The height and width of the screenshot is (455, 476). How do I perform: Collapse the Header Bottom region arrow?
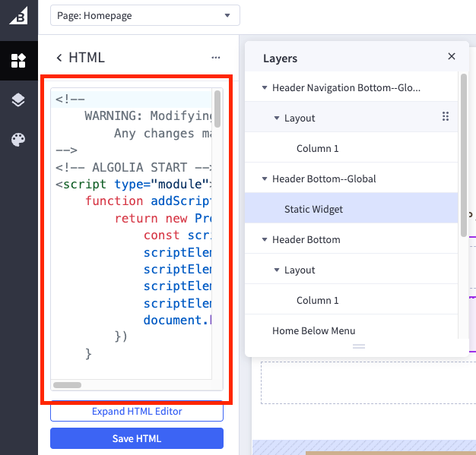tap(265, 239)
